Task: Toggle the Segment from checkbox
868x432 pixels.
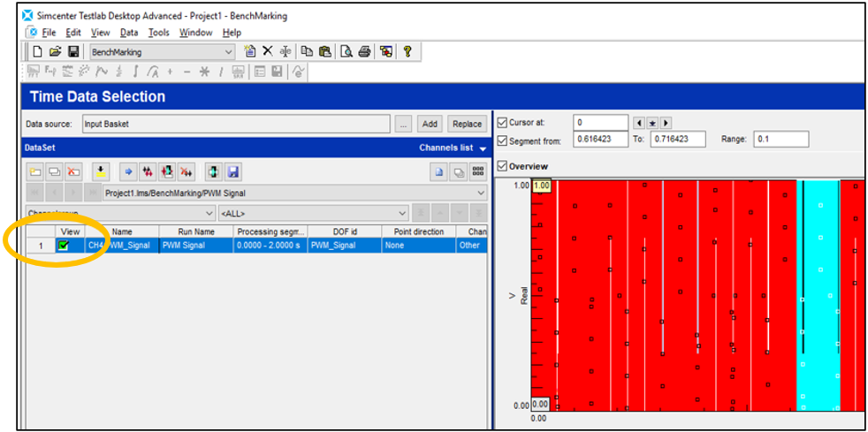Action: (502, 141)
